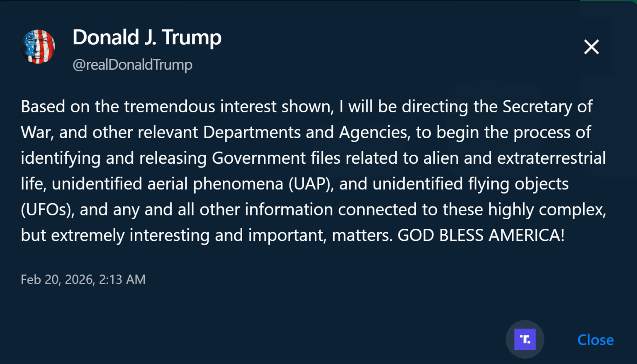637x364 pixels.
Task: Click the X dismiss icon at top right
Action: point(591,47)
